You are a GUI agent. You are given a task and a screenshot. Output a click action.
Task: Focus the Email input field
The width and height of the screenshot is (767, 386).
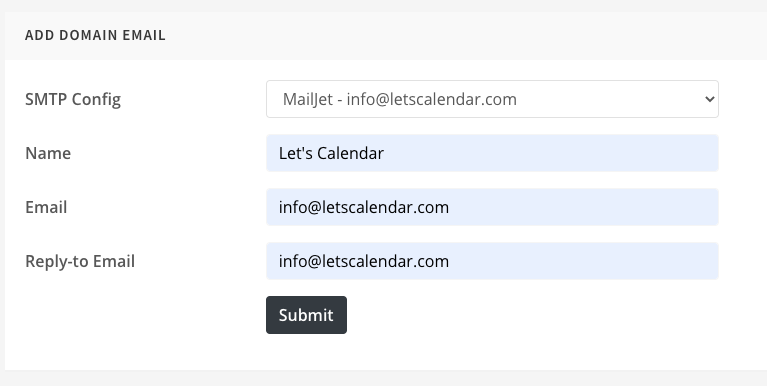492,207
